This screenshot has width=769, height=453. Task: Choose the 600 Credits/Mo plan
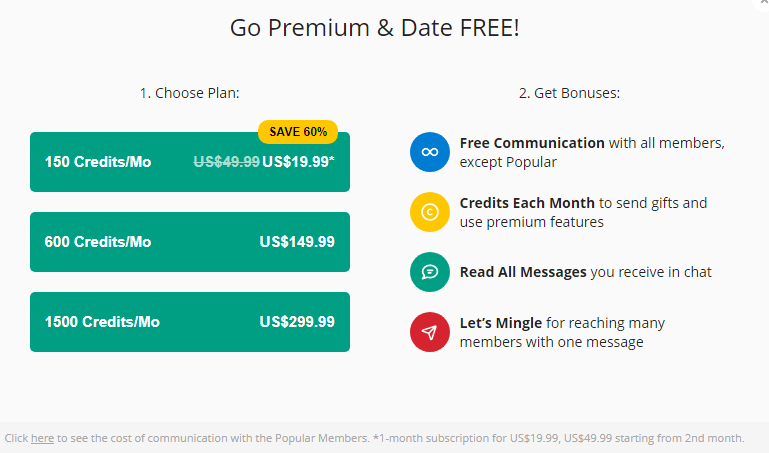[x=190, y=242]
